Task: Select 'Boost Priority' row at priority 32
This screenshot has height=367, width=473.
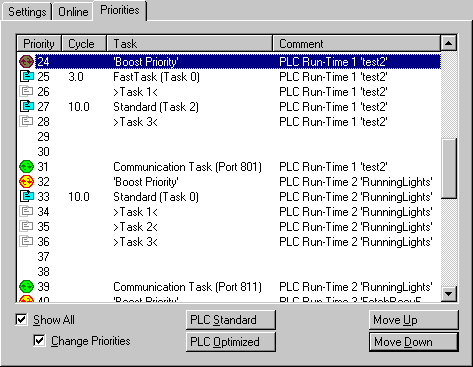Action: click(229, 182)
